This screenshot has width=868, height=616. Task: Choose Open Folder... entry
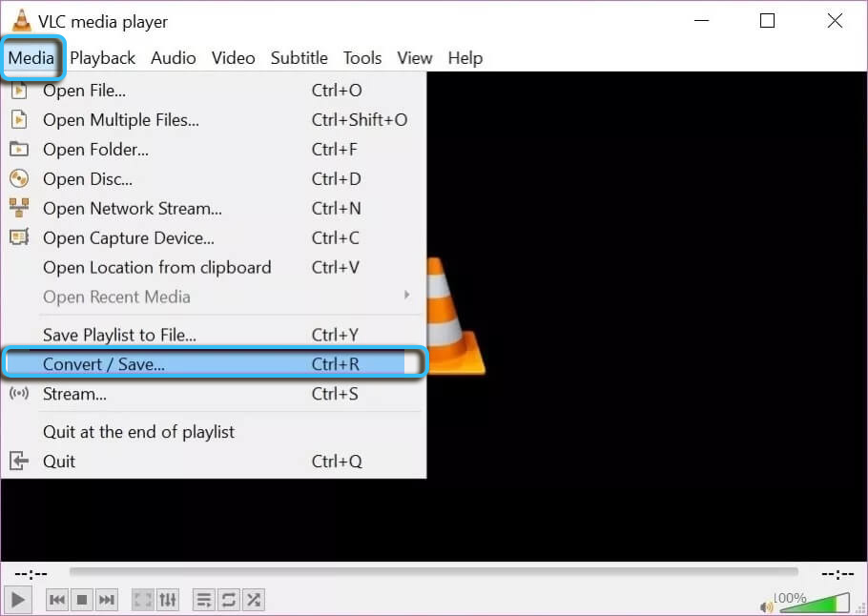coord(214,150)
